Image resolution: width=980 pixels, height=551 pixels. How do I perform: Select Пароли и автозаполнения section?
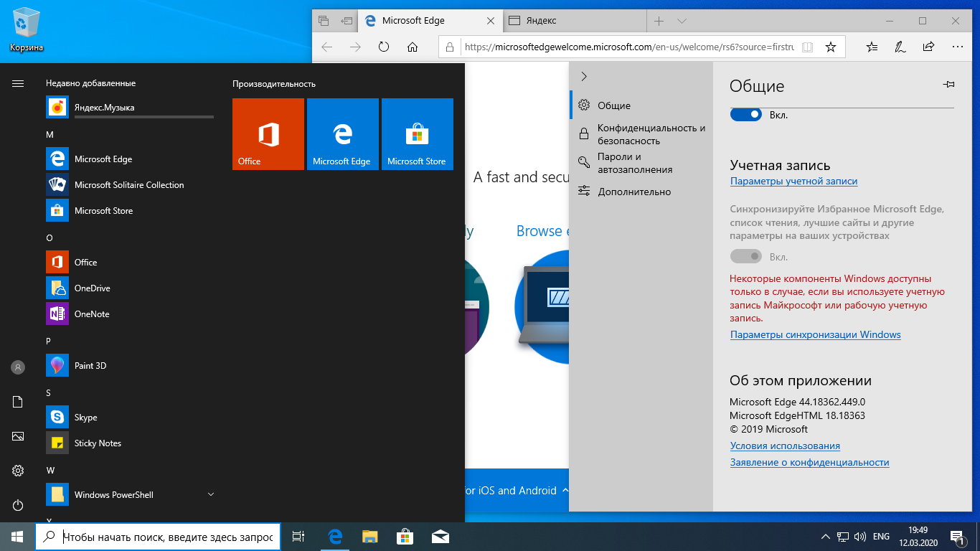[x=642, y=164]
